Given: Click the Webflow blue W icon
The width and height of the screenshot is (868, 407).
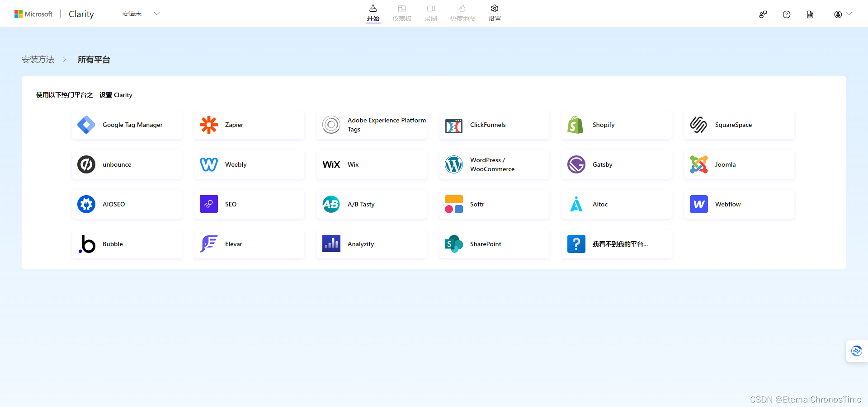Looking at the screenshot, I should tap(699, 204).
